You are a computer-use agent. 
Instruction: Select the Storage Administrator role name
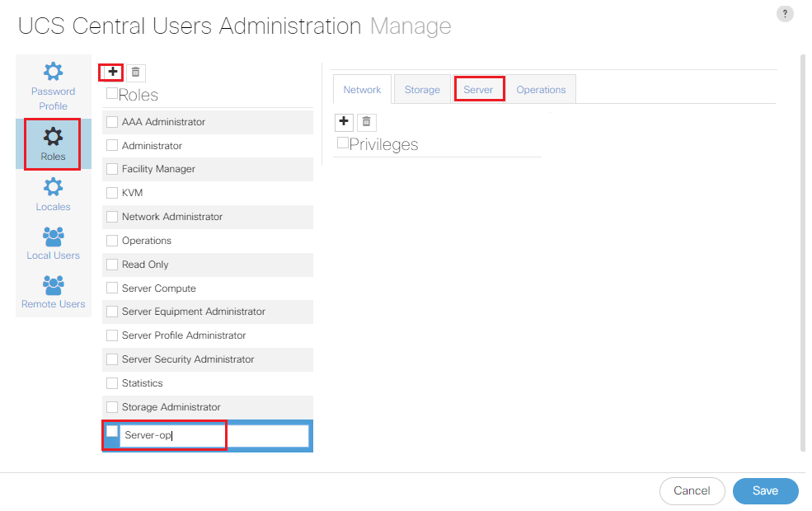click(171, 407)
